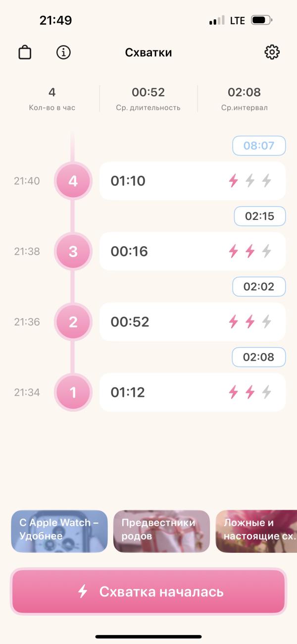This screenshot has height=644, width=297.
Task: Set contraction 4 intensity to second bolt
Action: (250, 181)
